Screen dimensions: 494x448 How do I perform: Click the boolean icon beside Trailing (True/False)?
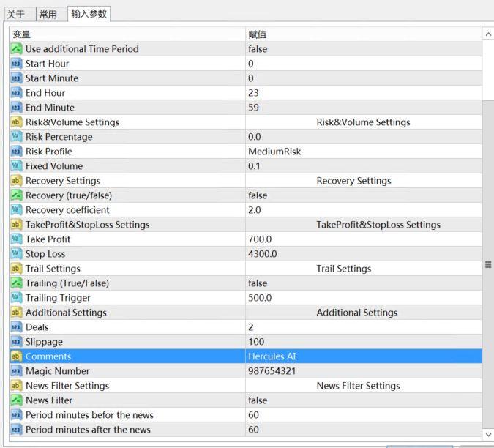16,283
